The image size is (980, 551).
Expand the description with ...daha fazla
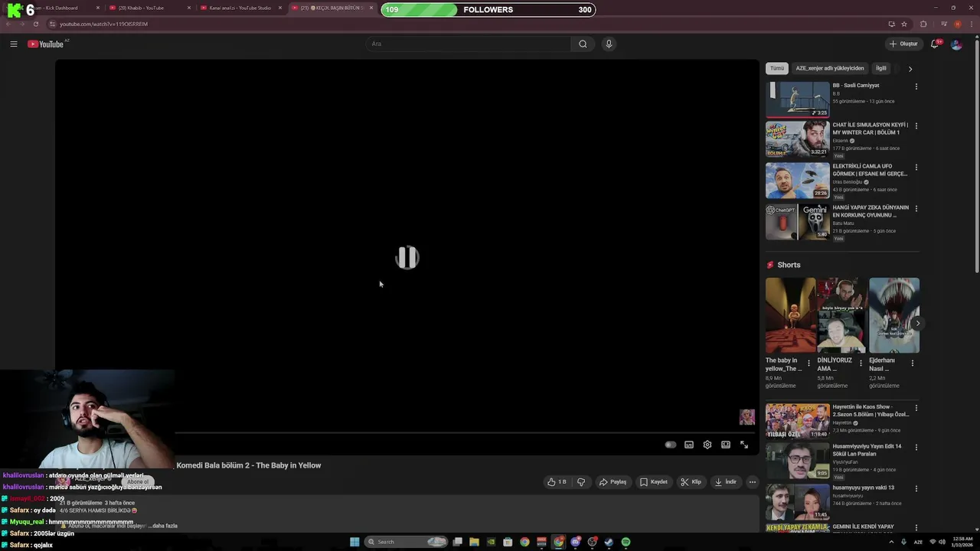[163, 526]
